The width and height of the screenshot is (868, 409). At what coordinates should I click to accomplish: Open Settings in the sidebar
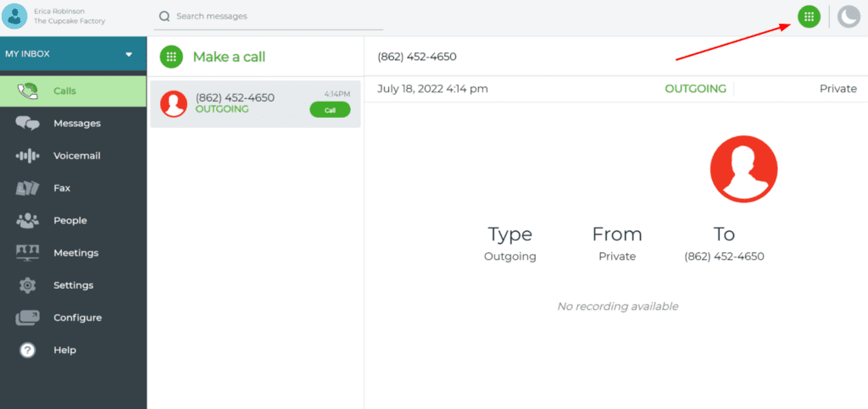(x=73, y=285)
